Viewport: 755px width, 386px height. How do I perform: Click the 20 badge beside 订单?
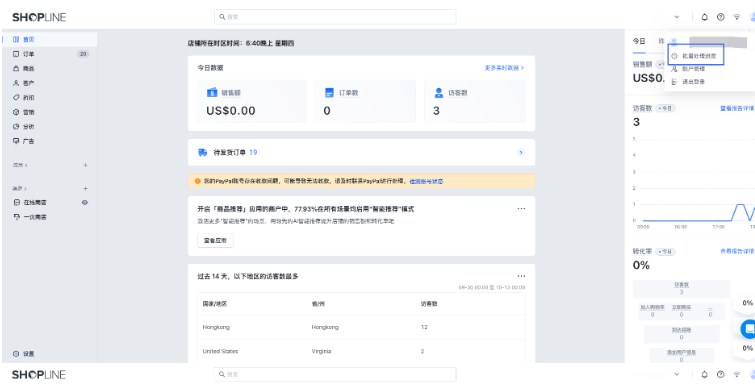(83, 54)
